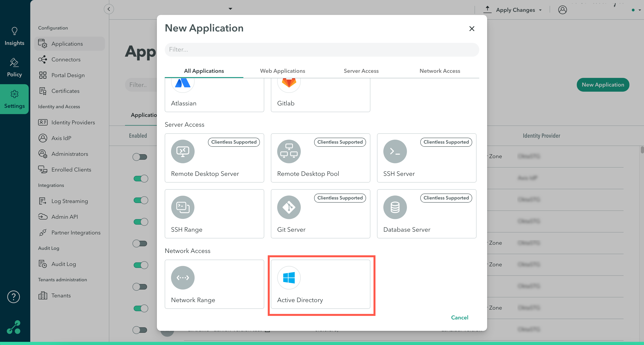This screenshot has height=345, width=644.
Task: Switch to the Network Access tab
Action: coord(440,71)
